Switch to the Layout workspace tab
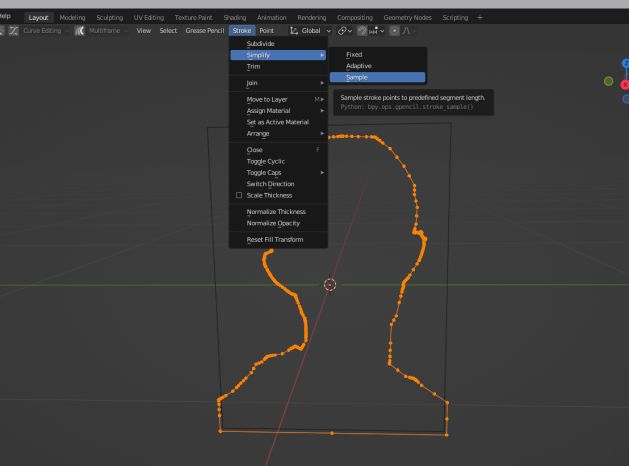Screen dimensions: 629x466 [x=38, y=18]
